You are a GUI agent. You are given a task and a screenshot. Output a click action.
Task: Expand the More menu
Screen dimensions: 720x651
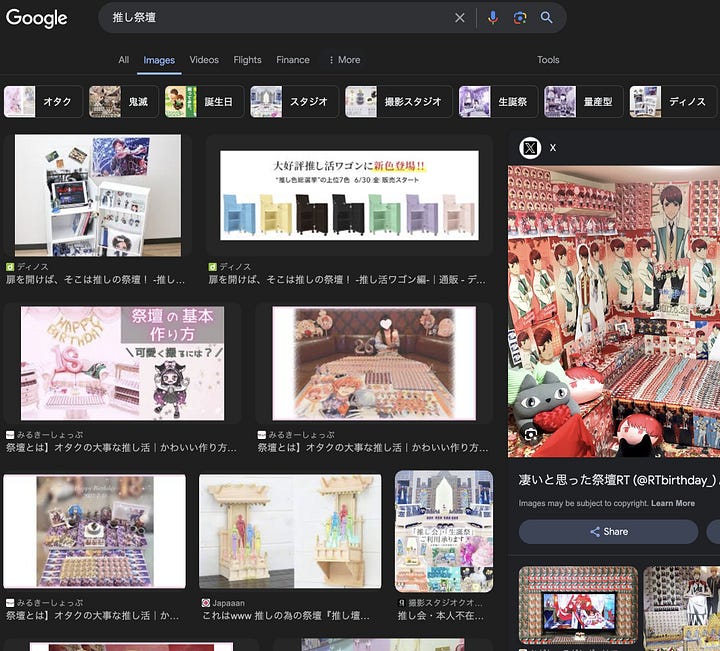tap(345, 60)
